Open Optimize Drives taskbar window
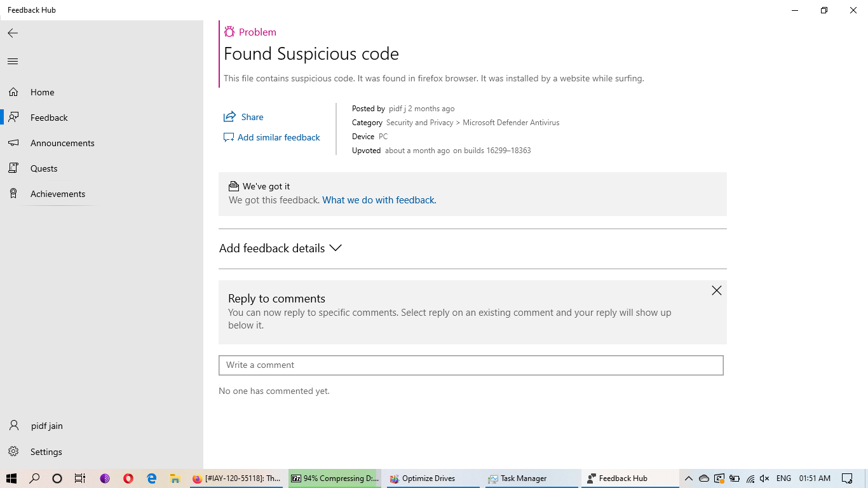 [x=428, y=478]
